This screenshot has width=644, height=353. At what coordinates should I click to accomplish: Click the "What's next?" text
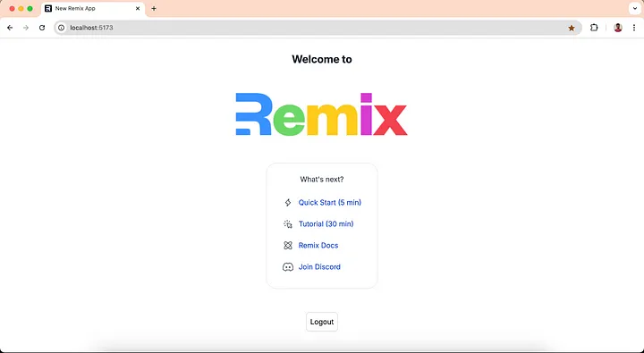point(322,180)
